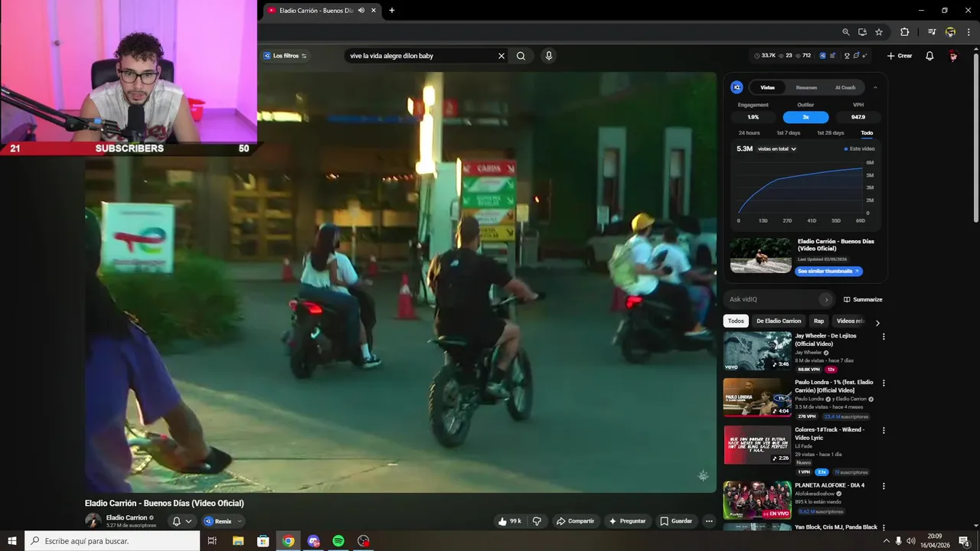Click the Chrome zoom magnifier icon
This screenshot has width=980, height=551.
pyautogui.click(x=846, y=32)
